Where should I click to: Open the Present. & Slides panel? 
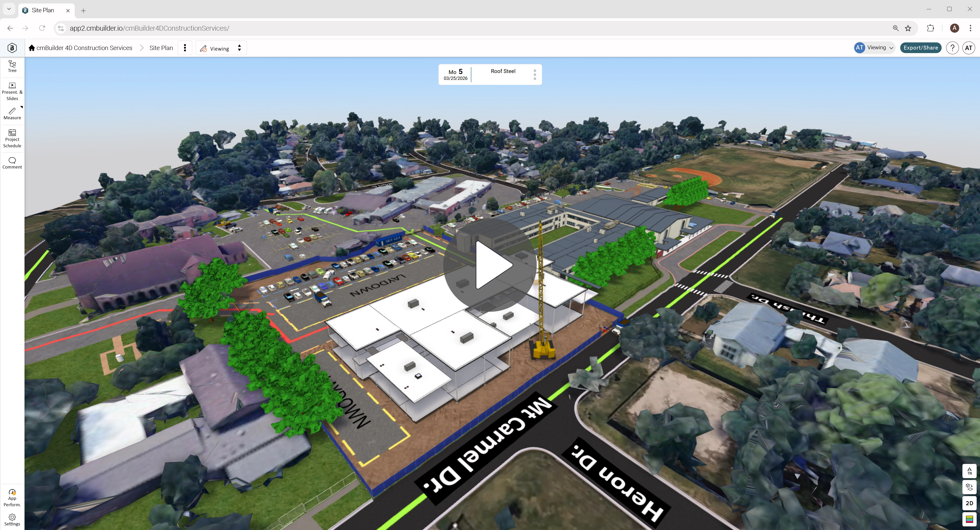(x=12, y=91)
